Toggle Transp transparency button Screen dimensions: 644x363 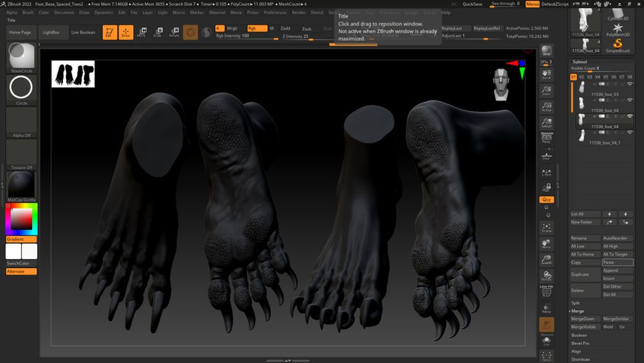click(x=546, y=308)
